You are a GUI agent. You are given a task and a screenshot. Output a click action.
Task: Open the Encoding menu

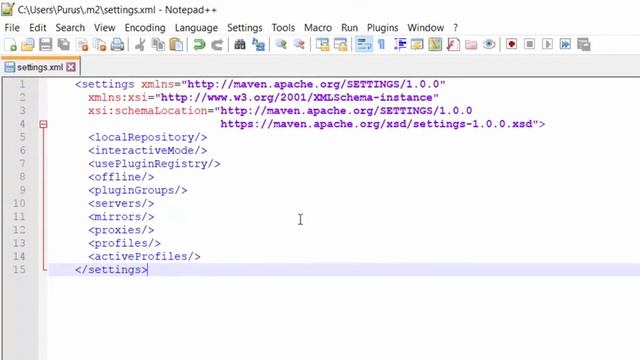(x=145, y=28)
